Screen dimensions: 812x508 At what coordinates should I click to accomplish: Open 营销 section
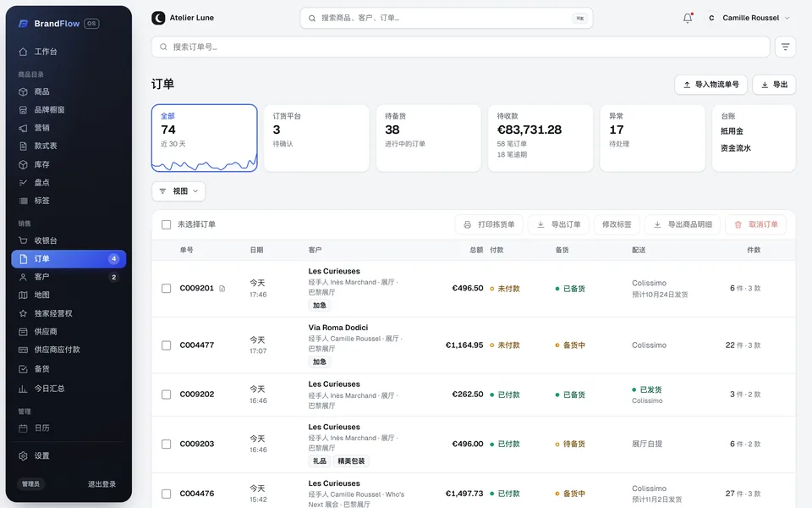tap(69, 128)
